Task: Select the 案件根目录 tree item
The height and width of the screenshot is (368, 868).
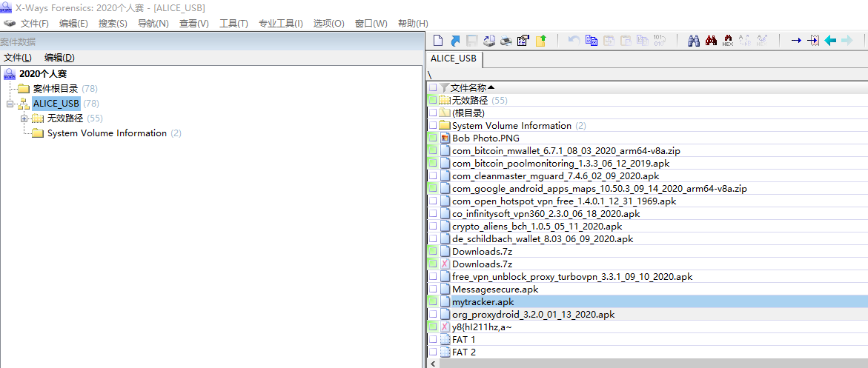Action: (x=56, y=89)
